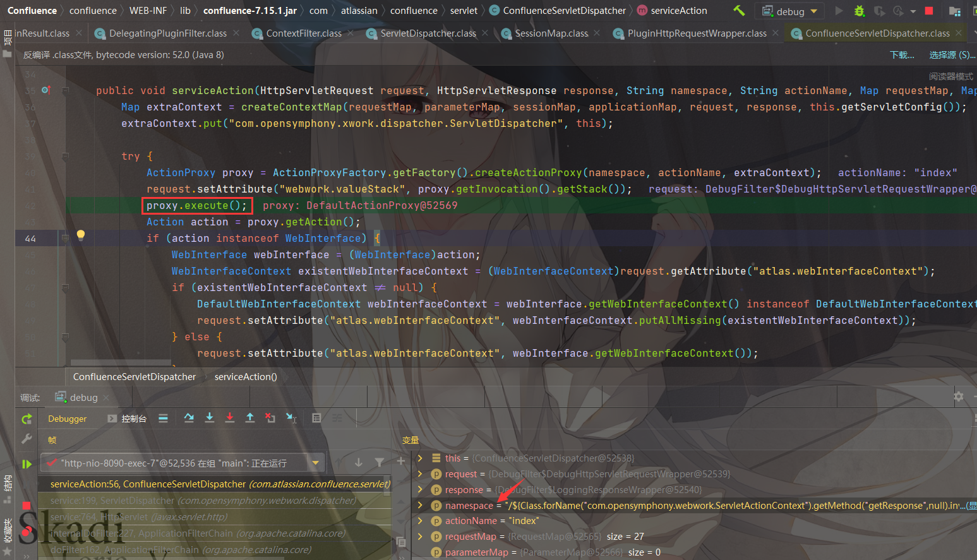This screenshot has width=977, height=560.
Task: Expand the 'this' variable node
Action: [x=421, y=458]
